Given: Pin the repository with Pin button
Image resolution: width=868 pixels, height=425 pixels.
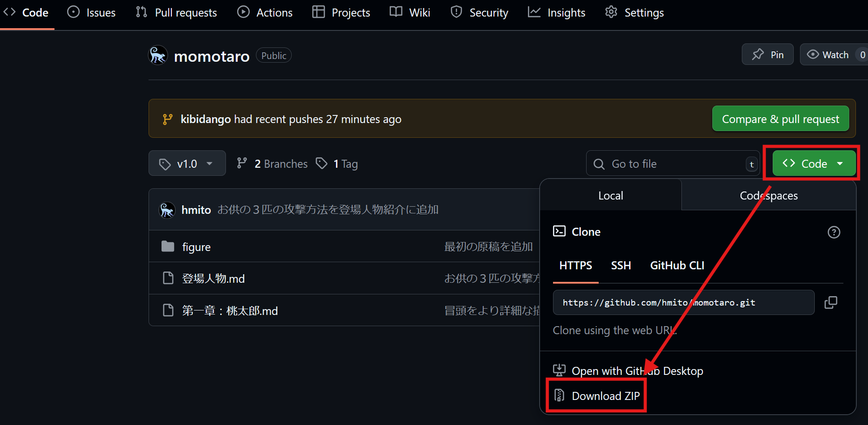Looking at the screenshot, I should point(768,55).
